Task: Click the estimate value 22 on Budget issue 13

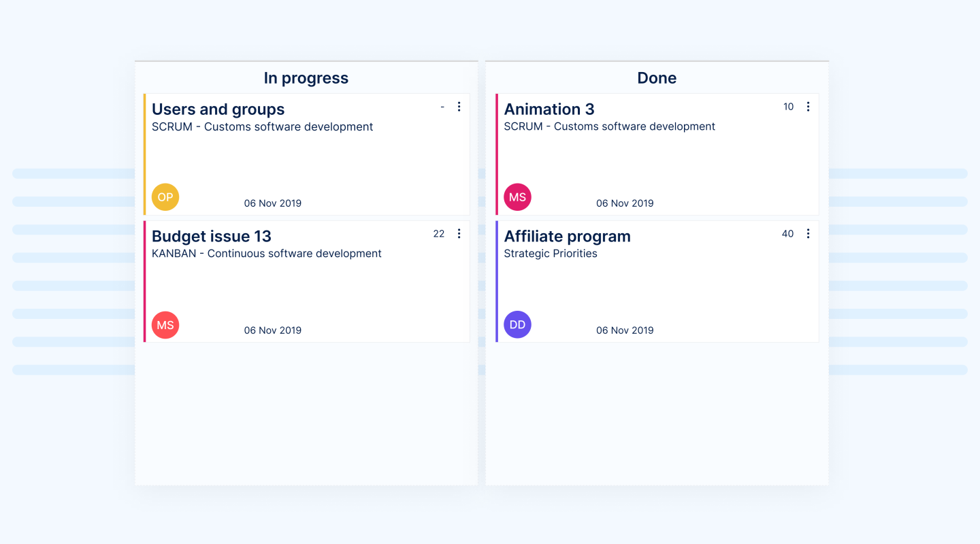Action: point(439,234)
